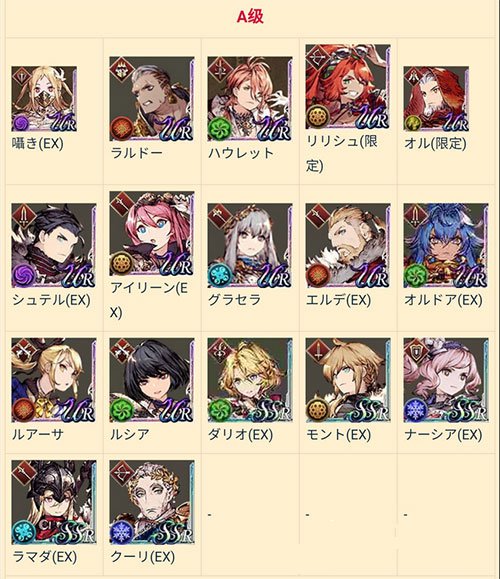Open the モント(EX) SSR portrait
The image size is (500, 579).
[x=348, y=380]
